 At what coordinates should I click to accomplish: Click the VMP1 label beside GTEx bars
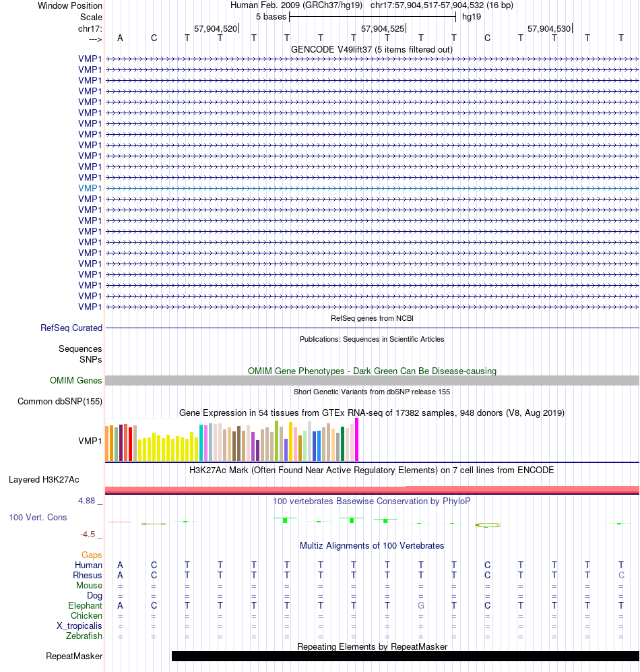90,441
